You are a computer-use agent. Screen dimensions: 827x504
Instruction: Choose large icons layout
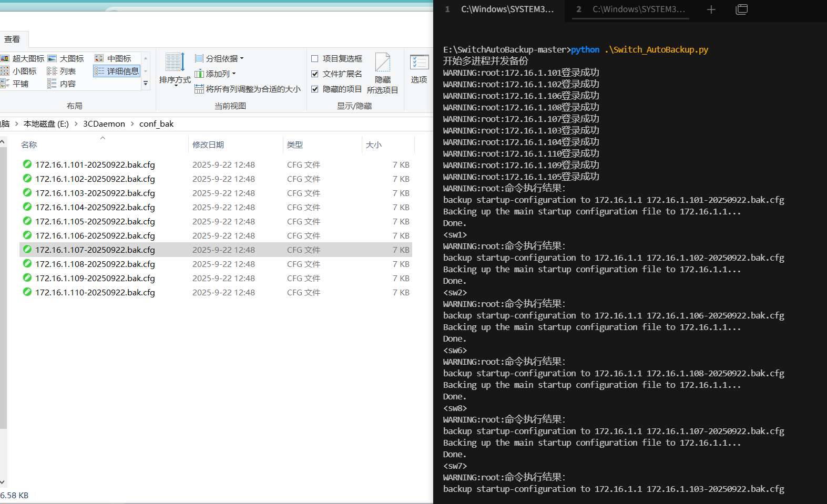point(66,58)
